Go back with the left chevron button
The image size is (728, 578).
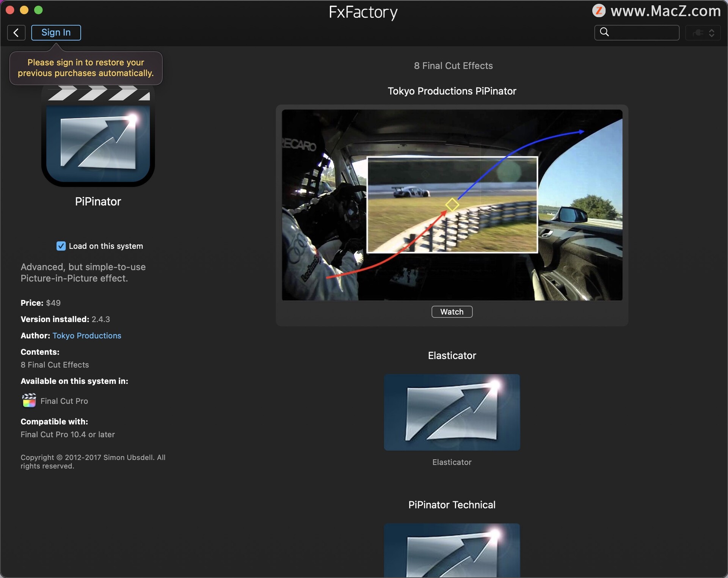[16, 33]
